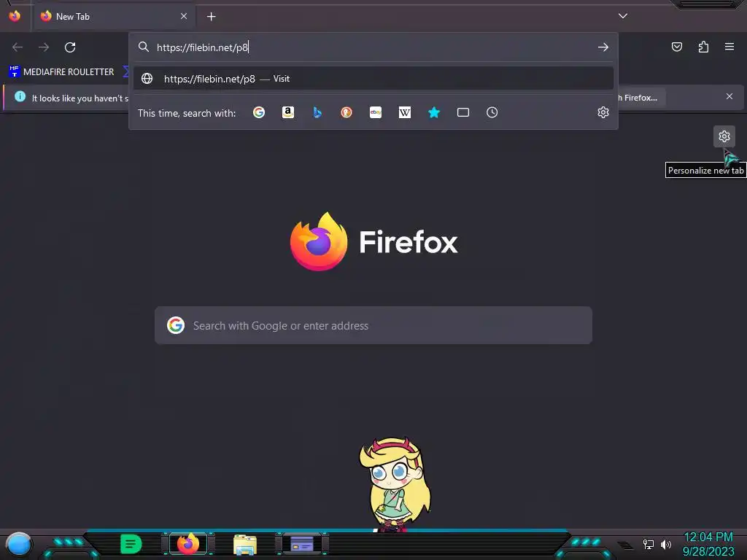Open the Extensions puzzle icon

(703, 47)
